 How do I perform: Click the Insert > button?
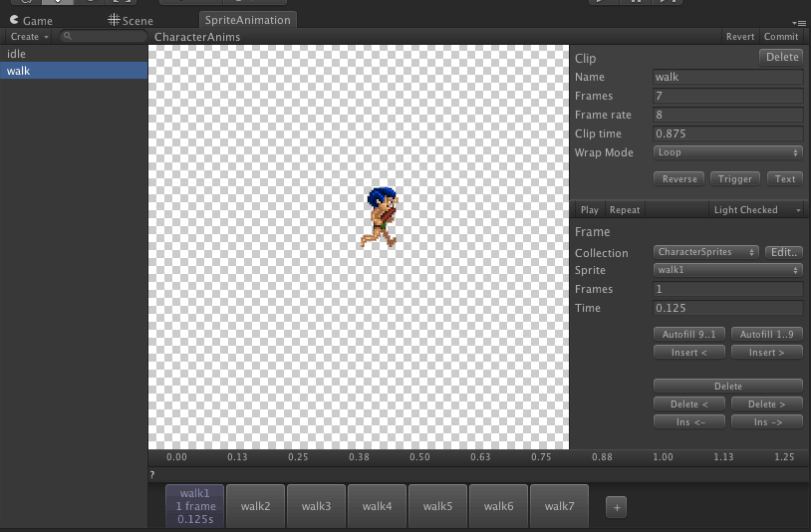point(766,353)
